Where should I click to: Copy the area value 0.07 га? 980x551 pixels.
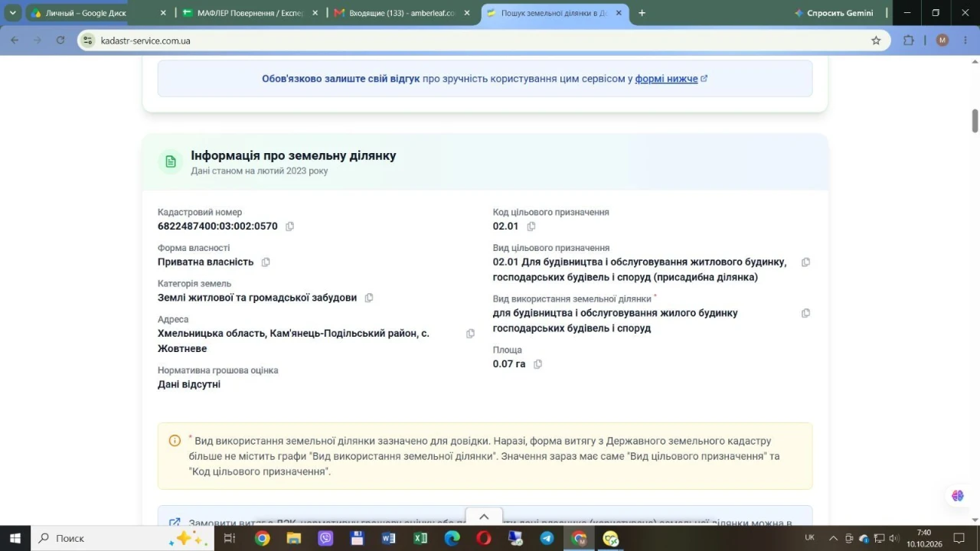(537, 364)
